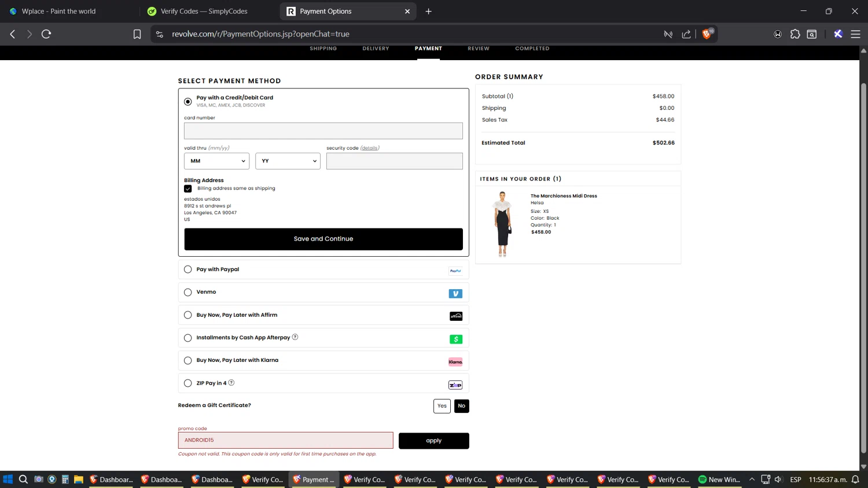Click the Affirm logo icon
Viewport: 868px width, 488px height.
[x=456, y=316]
